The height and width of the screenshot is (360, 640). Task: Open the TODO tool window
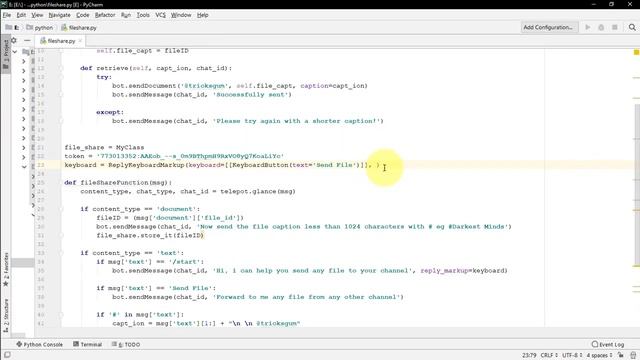click(126, 344)
